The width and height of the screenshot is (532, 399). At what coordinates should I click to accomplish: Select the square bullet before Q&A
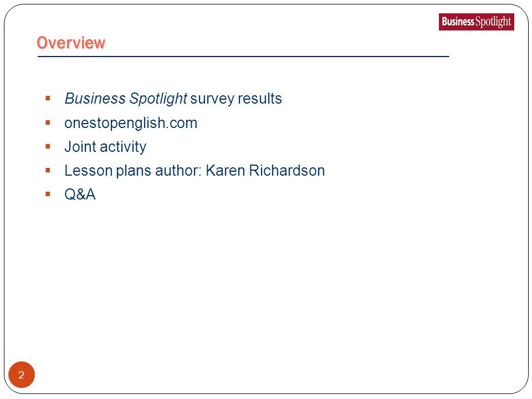pos(48,194)
